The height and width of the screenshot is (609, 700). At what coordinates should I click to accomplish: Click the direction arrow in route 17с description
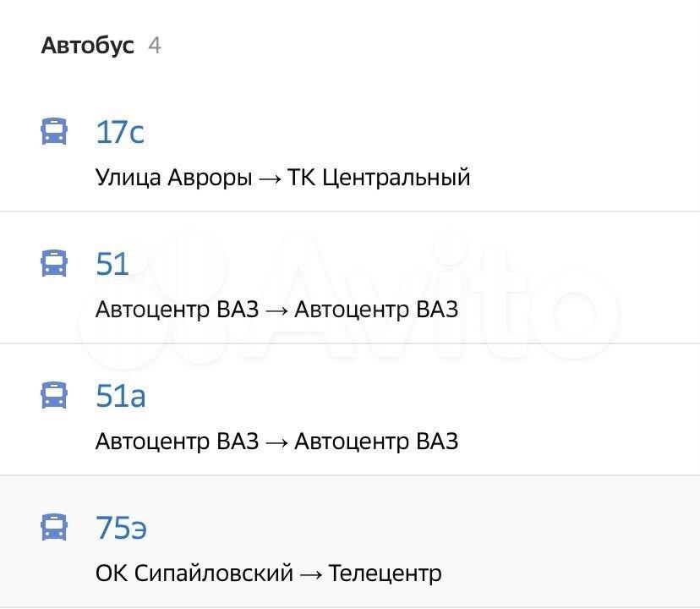271,178
